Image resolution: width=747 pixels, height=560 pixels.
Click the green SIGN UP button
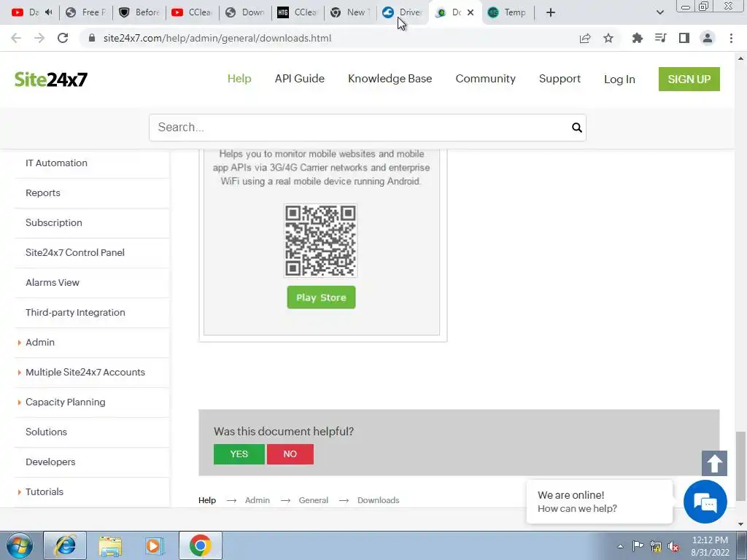[689, 79]
